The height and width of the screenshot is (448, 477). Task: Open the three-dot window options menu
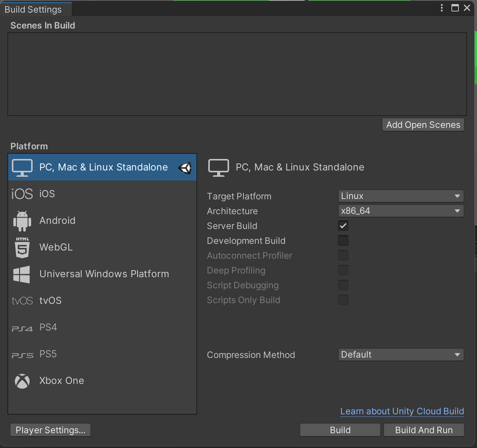coord(441,8)
